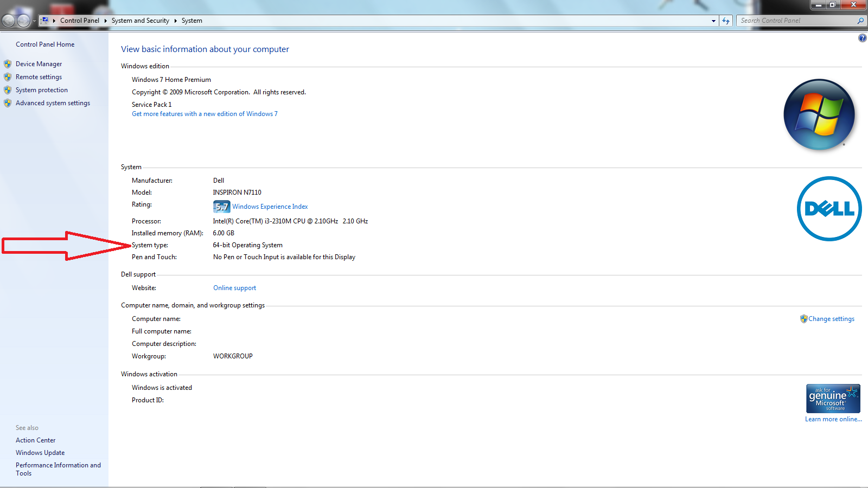Open the Dell Online support link
This screenshot has width=868, height=488.
[x=234, y=288]
